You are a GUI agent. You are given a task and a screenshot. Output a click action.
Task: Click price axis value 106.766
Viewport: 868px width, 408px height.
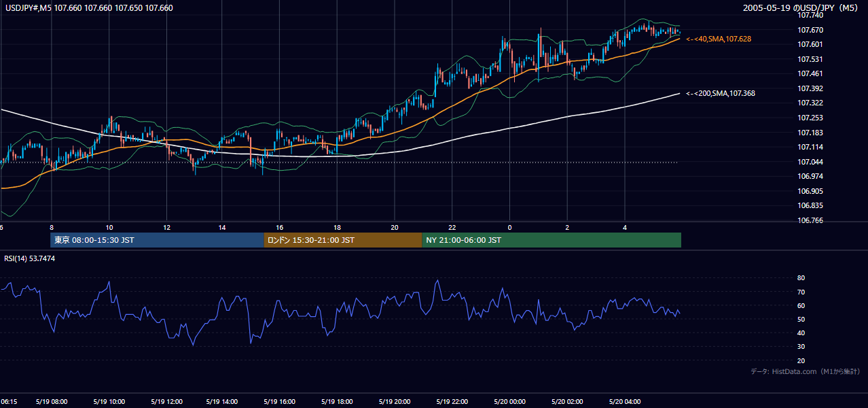click(810, 220)
